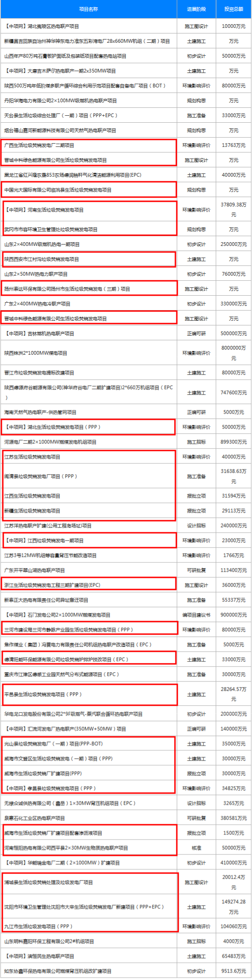Click the 149274.28万元 cell

(233, 907)
